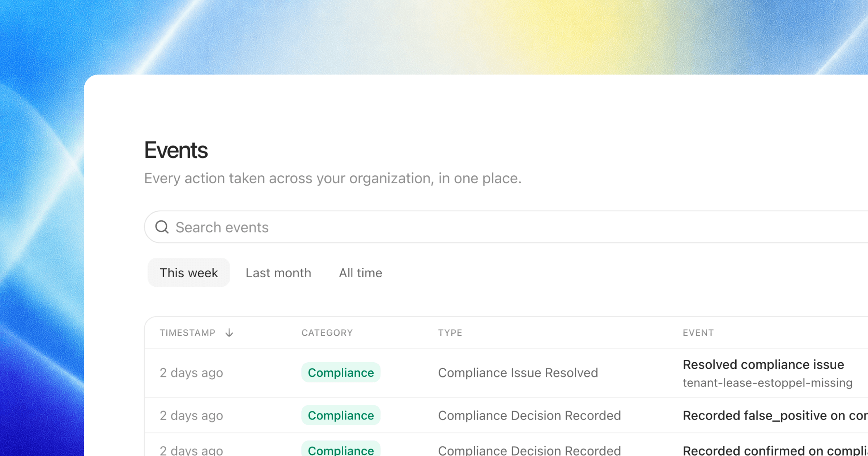The height and width of the screenshot is (456, 868).
Task: Click the tenant-lease-estoppel-missing text
Action: click(x=767, y=383)
